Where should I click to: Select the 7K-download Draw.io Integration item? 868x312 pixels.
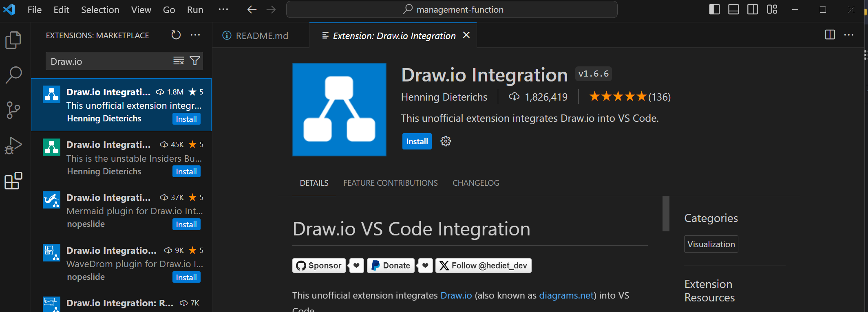coord(121,301)
